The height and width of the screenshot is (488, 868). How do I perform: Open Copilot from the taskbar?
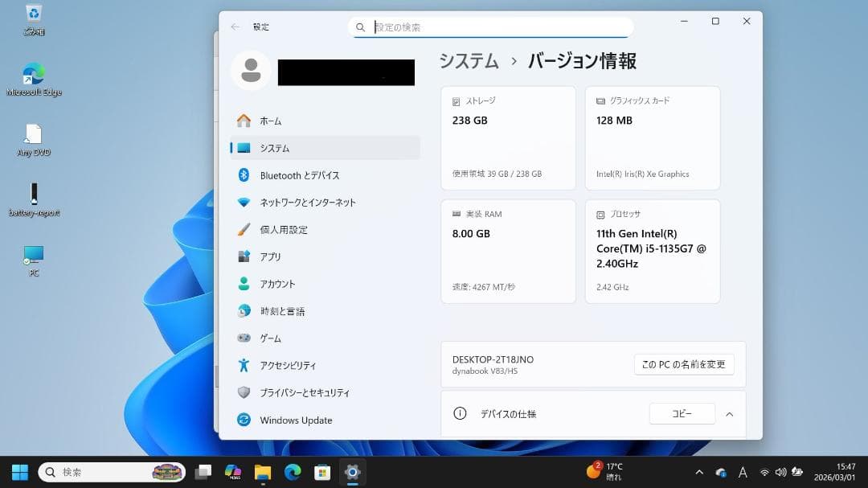click(x=233, y=472)
